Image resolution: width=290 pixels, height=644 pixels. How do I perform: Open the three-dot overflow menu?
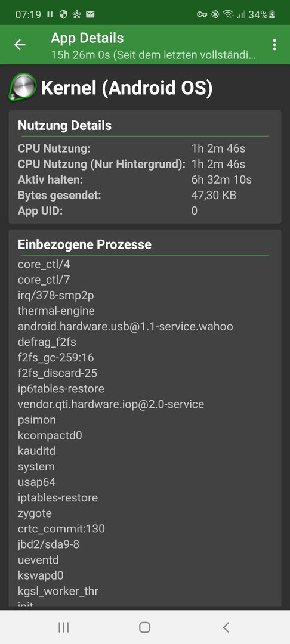tap(274, 45)
